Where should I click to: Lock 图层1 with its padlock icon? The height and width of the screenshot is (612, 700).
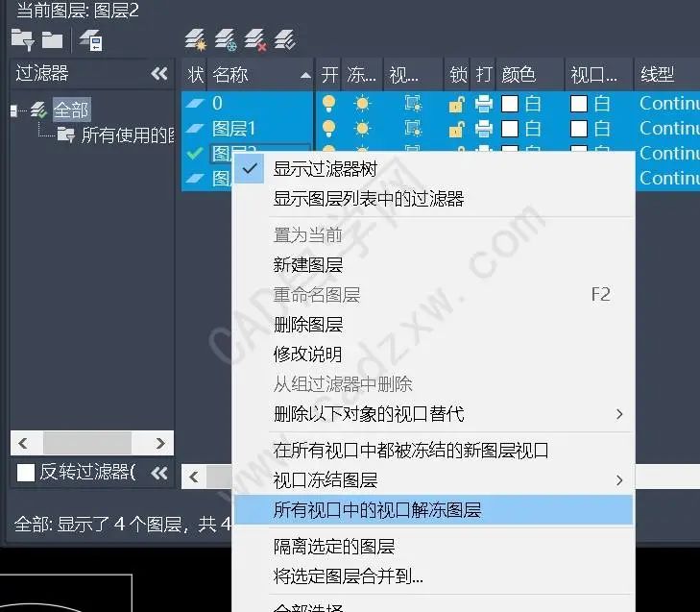(x=457, y=129)
